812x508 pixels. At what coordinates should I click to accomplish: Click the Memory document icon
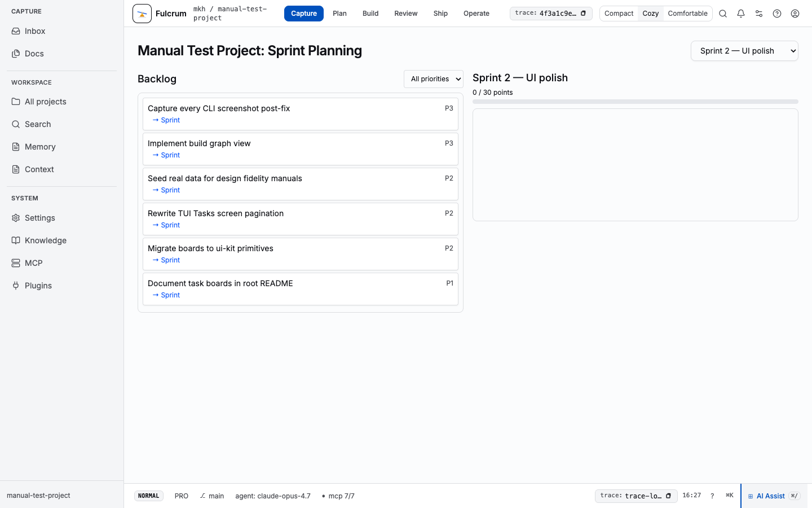click(16, 147)
